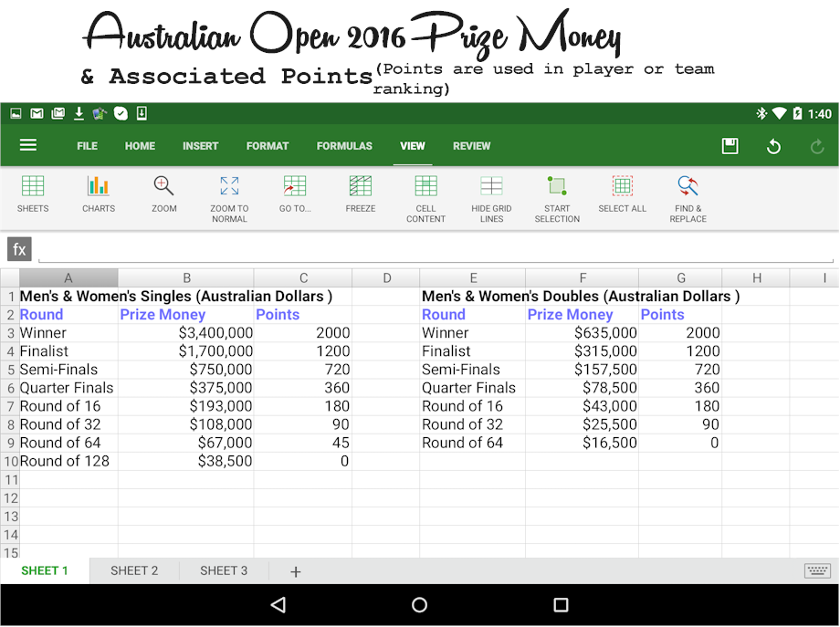Tap the Wi-Fi status icon
The height and width of the screenshot is (627, 840).
point(780,113)
